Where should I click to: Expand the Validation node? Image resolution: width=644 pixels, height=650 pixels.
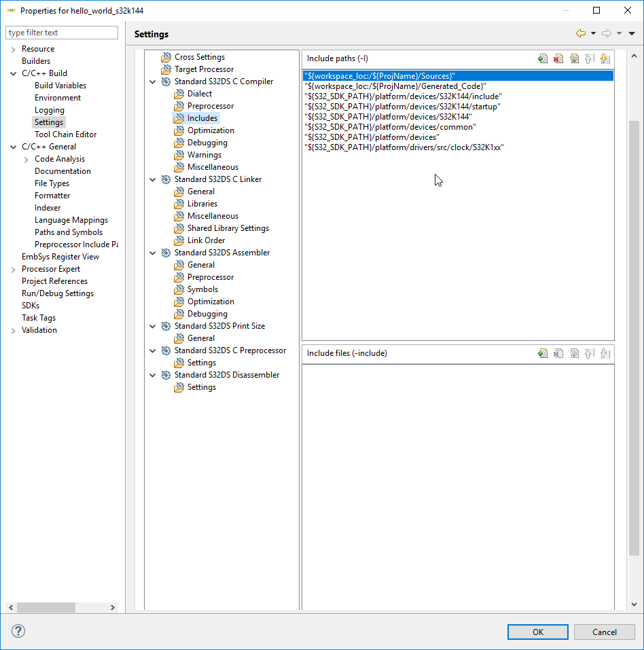tap(14, 330)
